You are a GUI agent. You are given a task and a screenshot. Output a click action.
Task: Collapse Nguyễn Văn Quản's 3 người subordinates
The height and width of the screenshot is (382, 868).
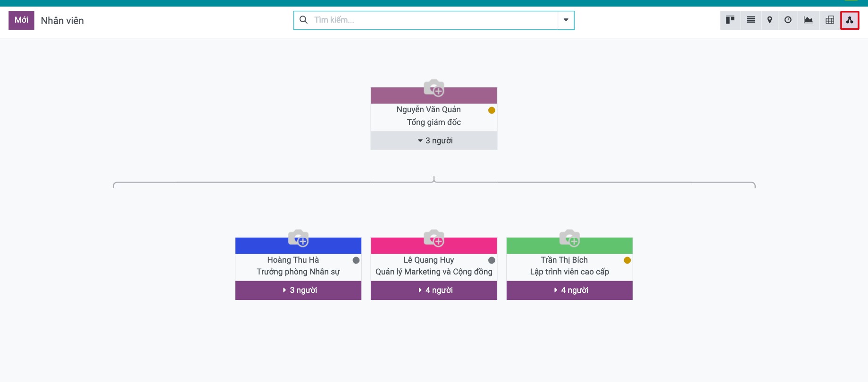coord(434,141)
